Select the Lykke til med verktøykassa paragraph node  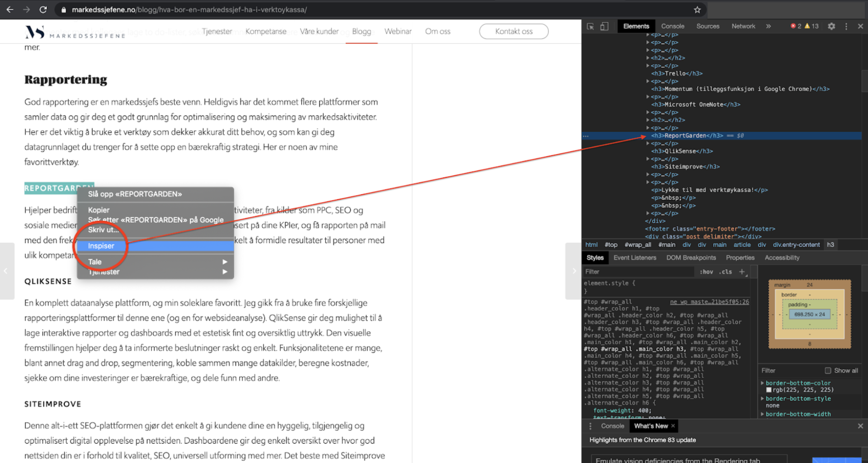click(x=709, y=190)
